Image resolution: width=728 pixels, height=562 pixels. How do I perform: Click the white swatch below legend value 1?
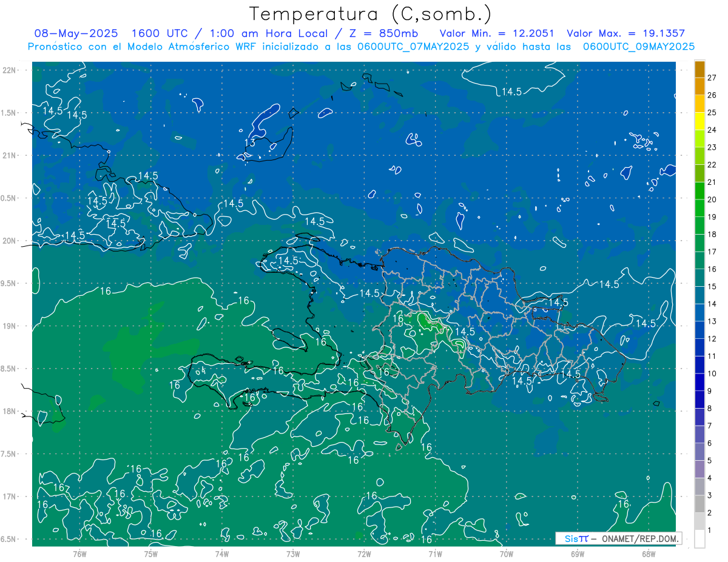(699, 539)
